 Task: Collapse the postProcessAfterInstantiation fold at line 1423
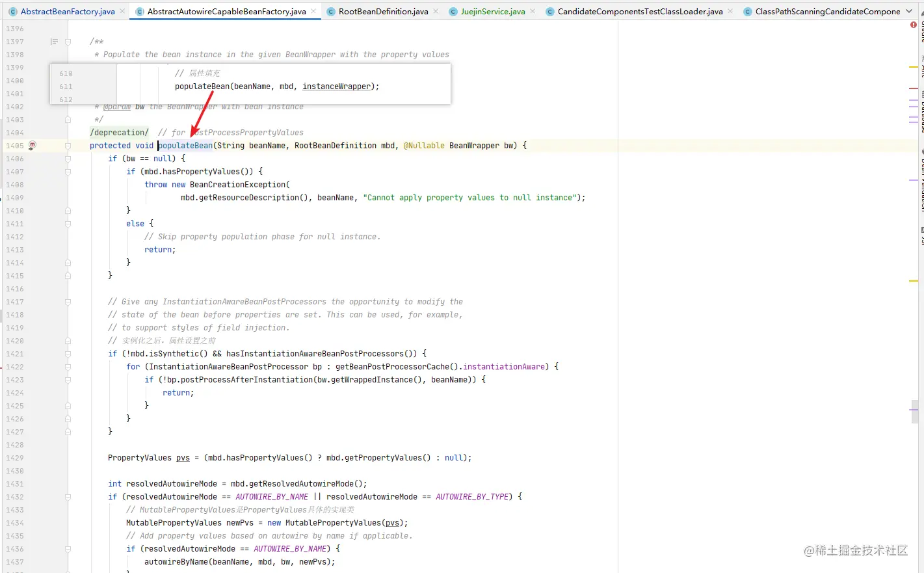[68, 380]
